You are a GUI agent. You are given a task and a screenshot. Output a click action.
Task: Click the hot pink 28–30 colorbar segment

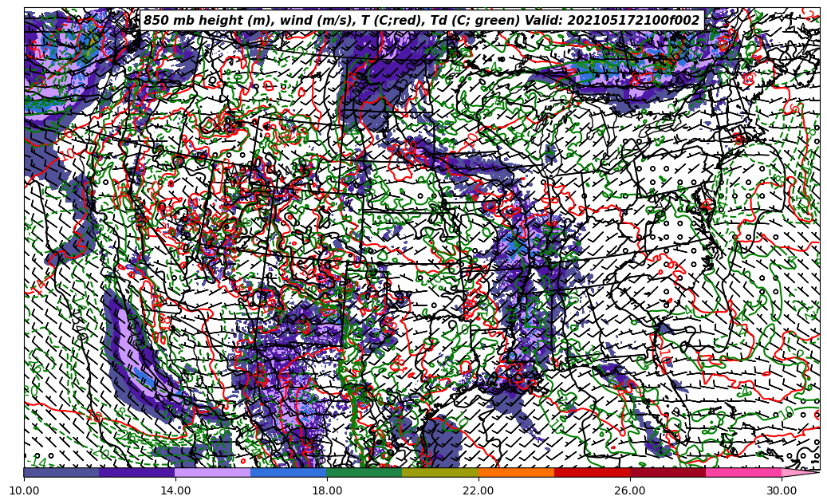tap(743, 473)
